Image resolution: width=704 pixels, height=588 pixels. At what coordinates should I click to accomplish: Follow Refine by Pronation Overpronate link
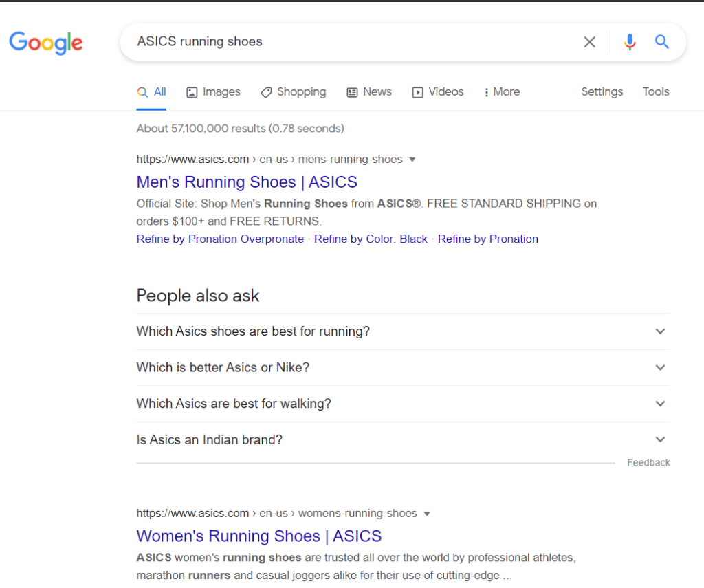(220, 239)
